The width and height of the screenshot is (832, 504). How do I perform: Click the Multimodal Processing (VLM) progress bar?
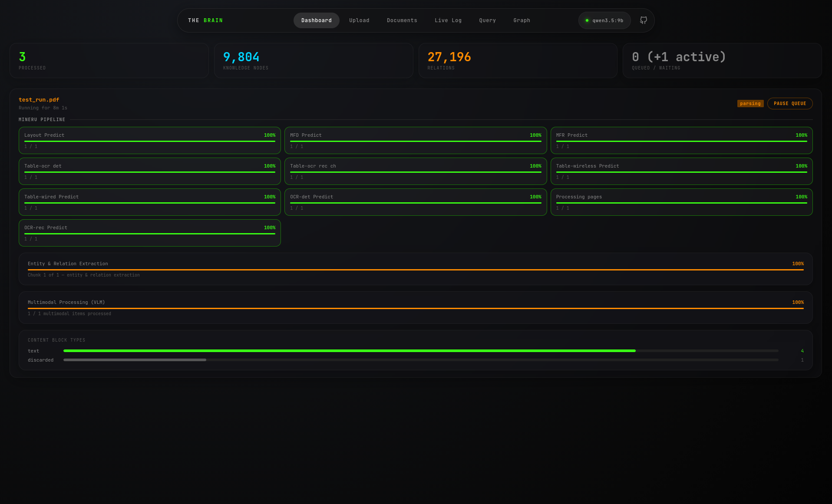point(416,308)
